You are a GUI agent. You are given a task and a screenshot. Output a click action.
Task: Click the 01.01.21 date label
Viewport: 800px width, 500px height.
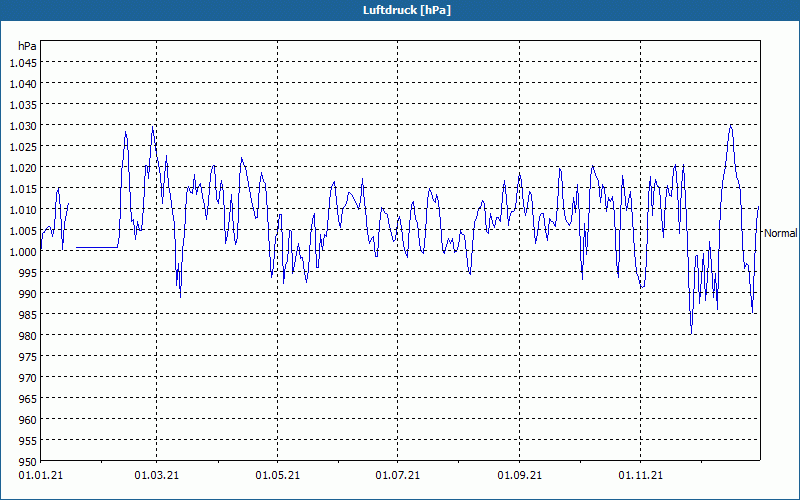click(x=41, y=476)
